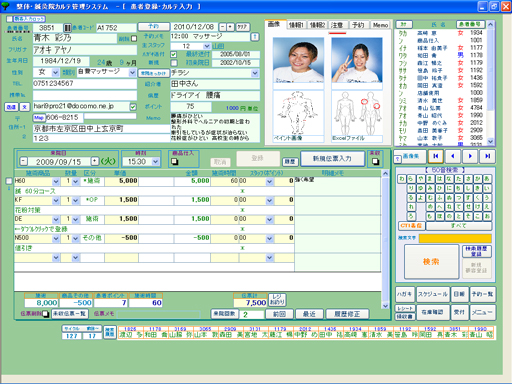Open the スケジュール button
The height and width of the screenshot is (384, 512).
point(432,294)
